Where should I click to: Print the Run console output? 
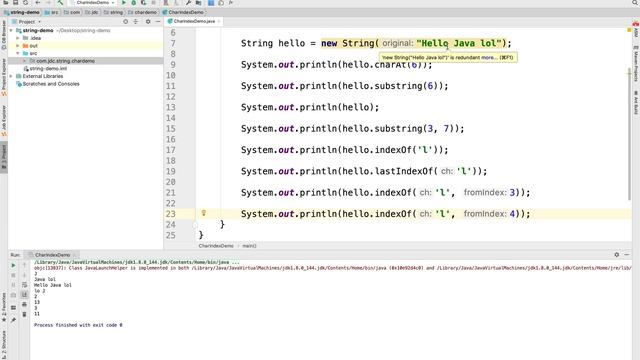coord(24,304)
